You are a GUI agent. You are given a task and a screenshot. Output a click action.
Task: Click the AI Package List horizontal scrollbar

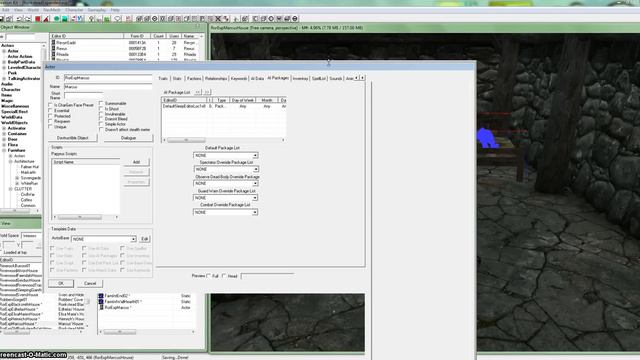(224, 140)
